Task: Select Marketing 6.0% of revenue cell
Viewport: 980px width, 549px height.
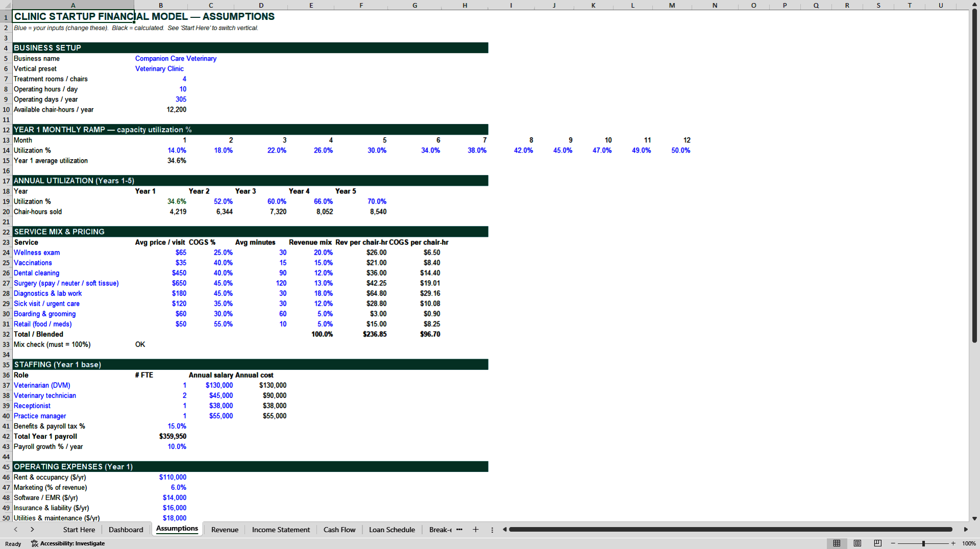Action: (161, 487)
